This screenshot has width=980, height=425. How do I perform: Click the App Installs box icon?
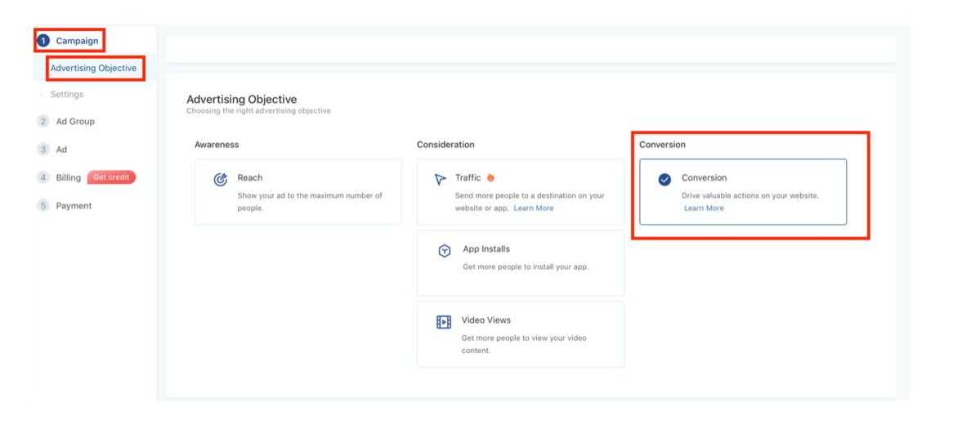coord(444,251)
